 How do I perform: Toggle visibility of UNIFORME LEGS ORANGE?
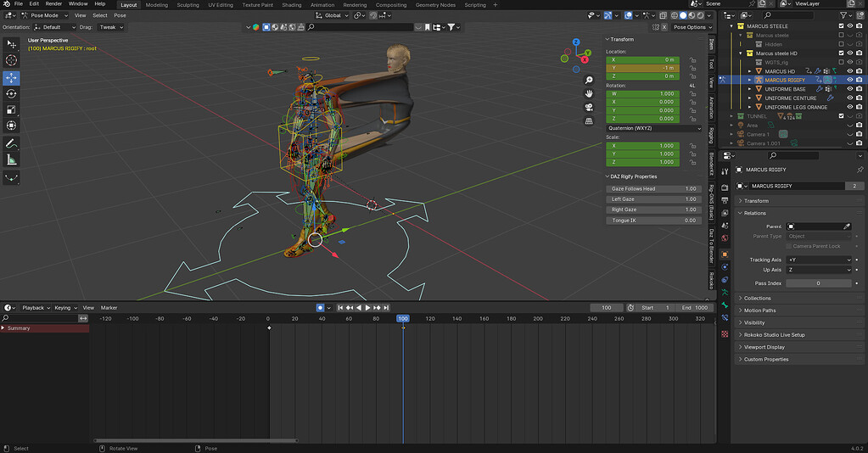(849, 107)
